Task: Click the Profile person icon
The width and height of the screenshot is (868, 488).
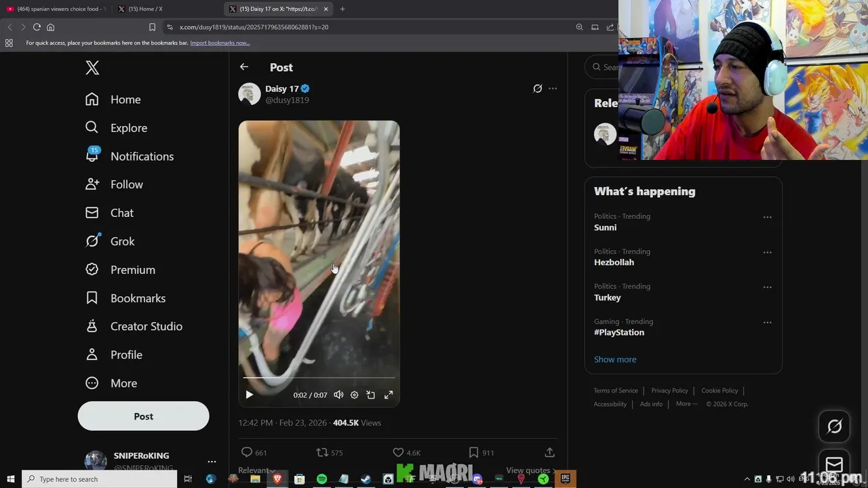Action: click(92, 354)
